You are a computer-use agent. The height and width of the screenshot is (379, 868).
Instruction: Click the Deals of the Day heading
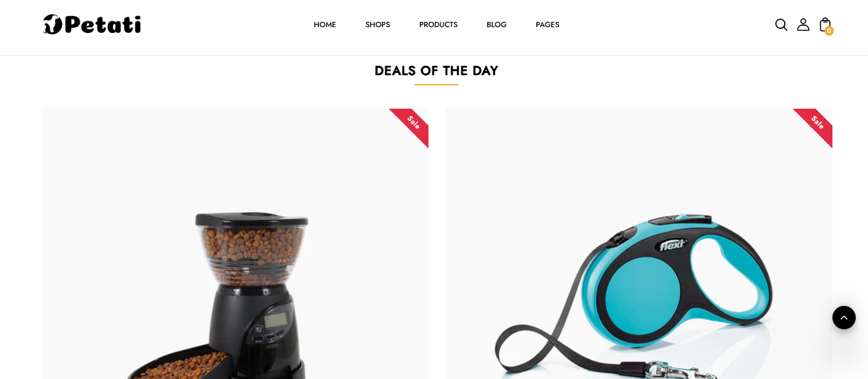(x=436, y=70)
